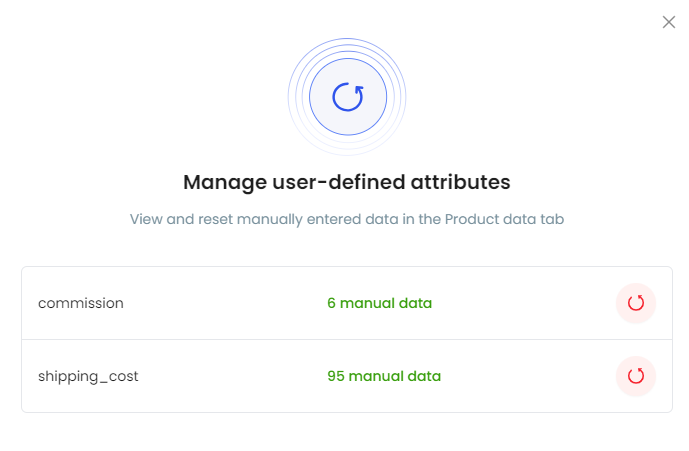Image resolution: width=689 pixels, height=451 pixels.
Task: Reset the shipping_cost manual data
Action: 635,376
